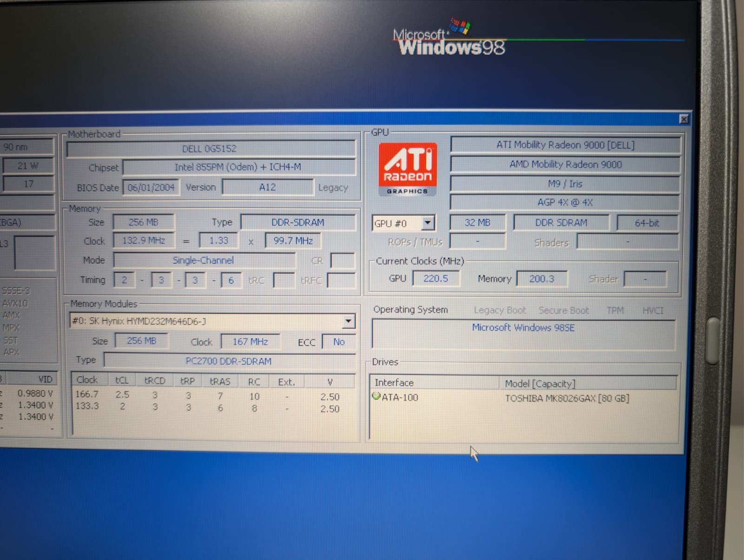744x560 pixels.
Task: Click the 21 W TDP value
Action: [x=28, y=166]
